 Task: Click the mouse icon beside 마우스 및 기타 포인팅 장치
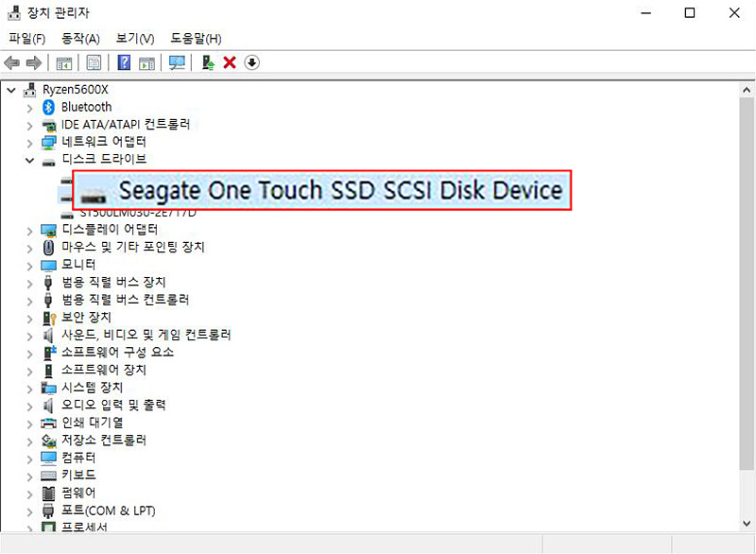point(48,248)
